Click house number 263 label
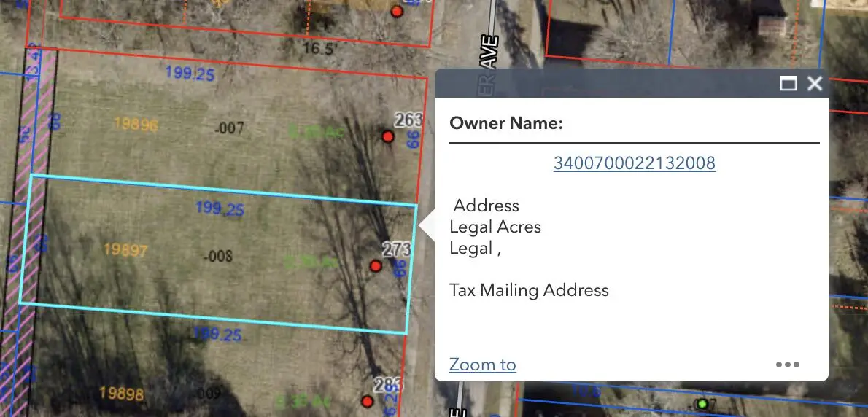868x417 pixels. tap(408, 119)
